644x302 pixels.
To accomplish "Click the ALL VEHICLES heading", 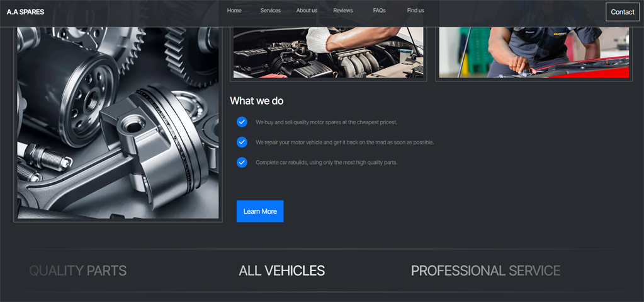I will click(282, 270).
